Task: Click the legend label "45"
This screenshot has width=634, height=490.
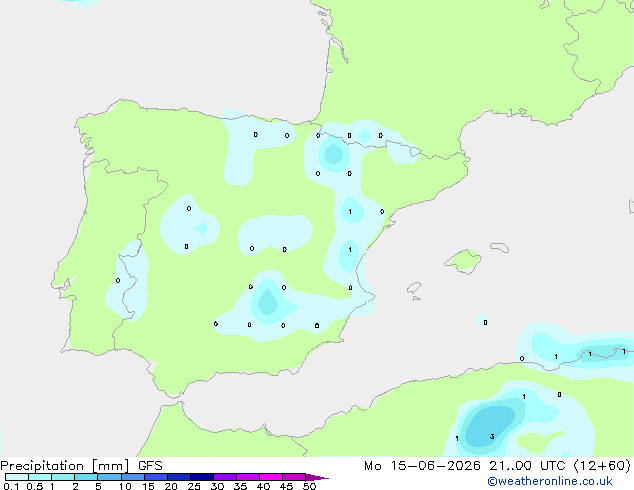Action: [x=286, y=486]
